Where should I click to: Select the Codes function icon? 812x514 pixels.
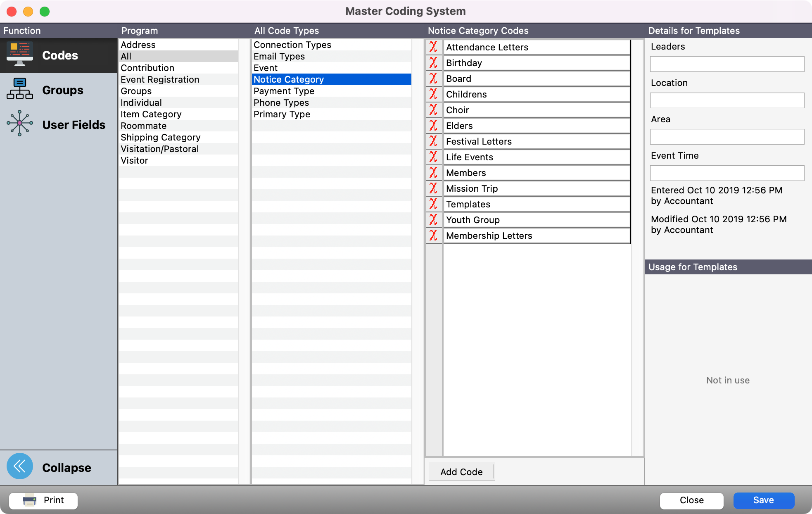point(19,54)
